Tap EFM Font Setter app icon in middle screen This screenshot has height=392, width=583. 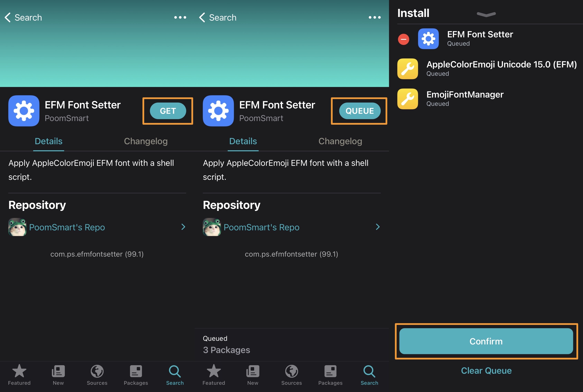(x=218, y=111)
